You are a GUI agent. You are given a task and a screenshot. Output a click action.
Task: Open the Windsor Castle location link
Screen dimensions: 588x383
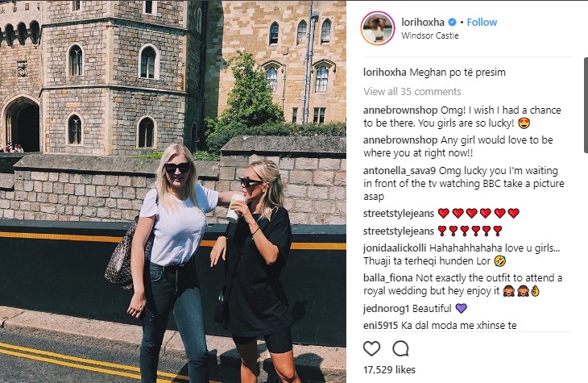[429, 36]
